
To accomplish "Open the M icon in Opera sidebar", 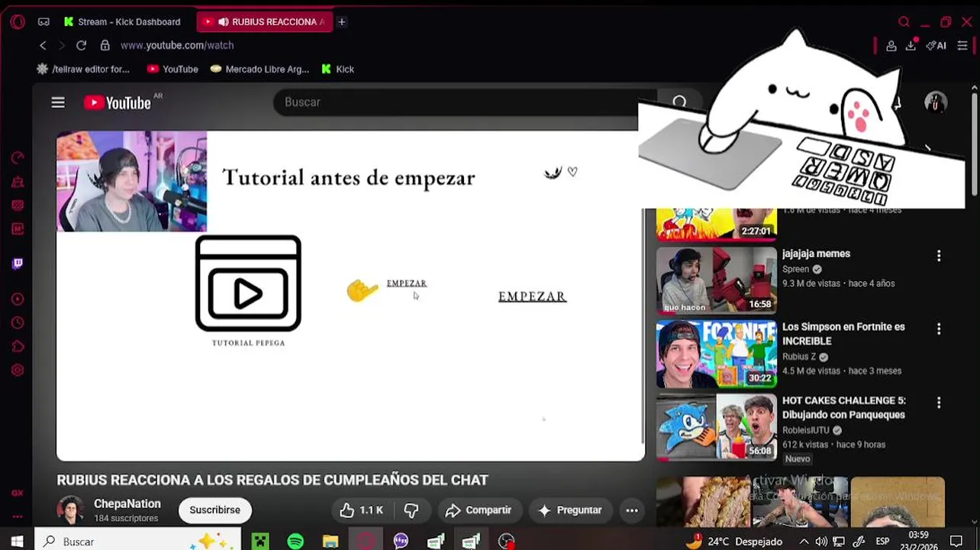I will [18, 228].
